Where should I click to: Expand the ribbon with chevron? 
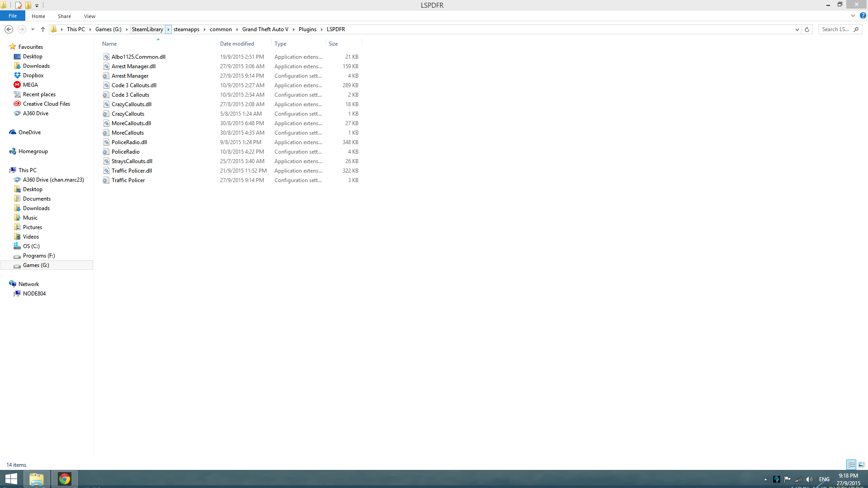pyautogui.click(x=853, y=16)
